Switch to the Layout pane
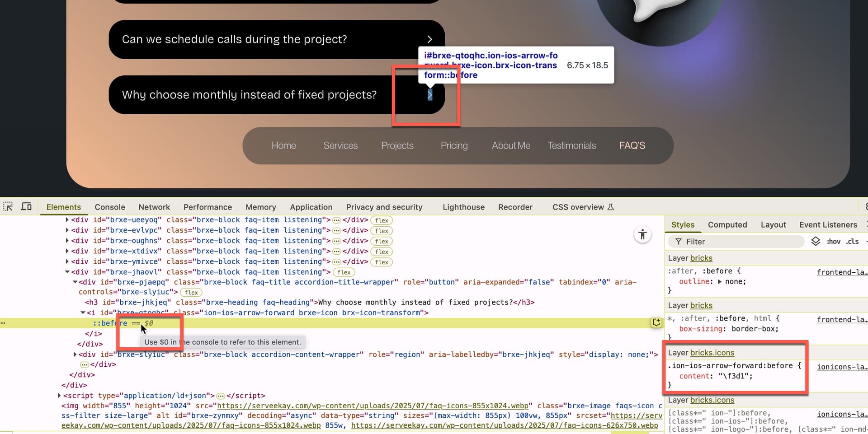868x434 pixels. pyautogui.click(x=773, y=224)
